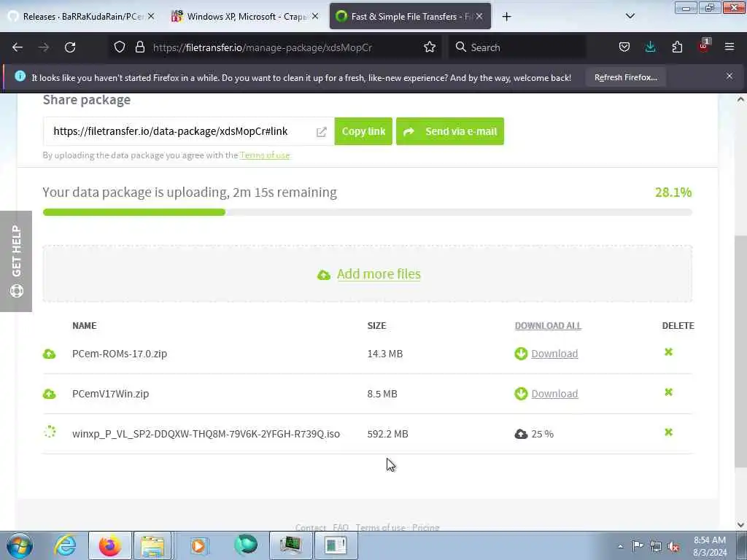Click the Refresh Firefox button
Image resolution: width=747 pixels, height=560 pixels.
click(625, 77)
